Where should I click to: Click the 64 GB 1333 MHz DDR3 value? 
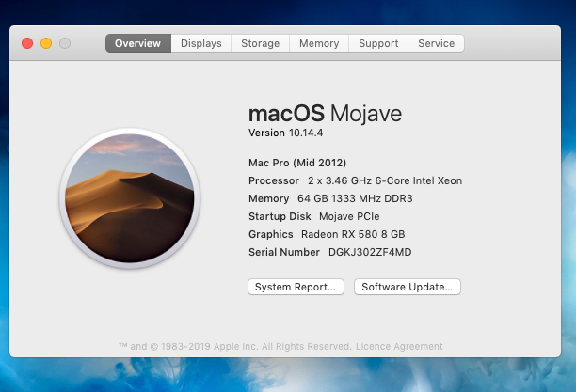pyautogui.click(x=355, y=198)
